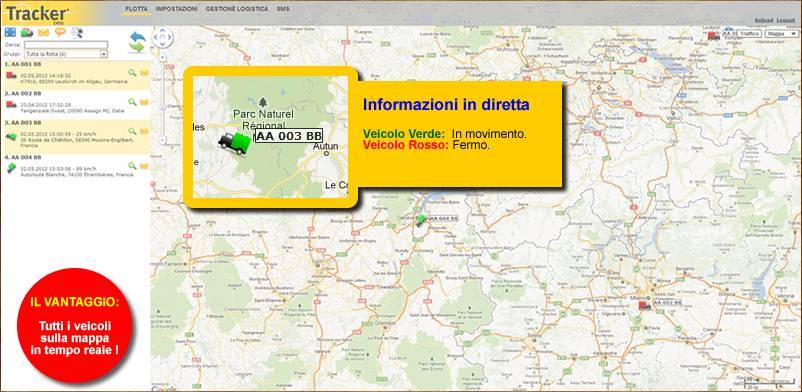Click the Cerca search input field
Image resolution: width=802 pixels, height=392 pixels.
[65, 45]
